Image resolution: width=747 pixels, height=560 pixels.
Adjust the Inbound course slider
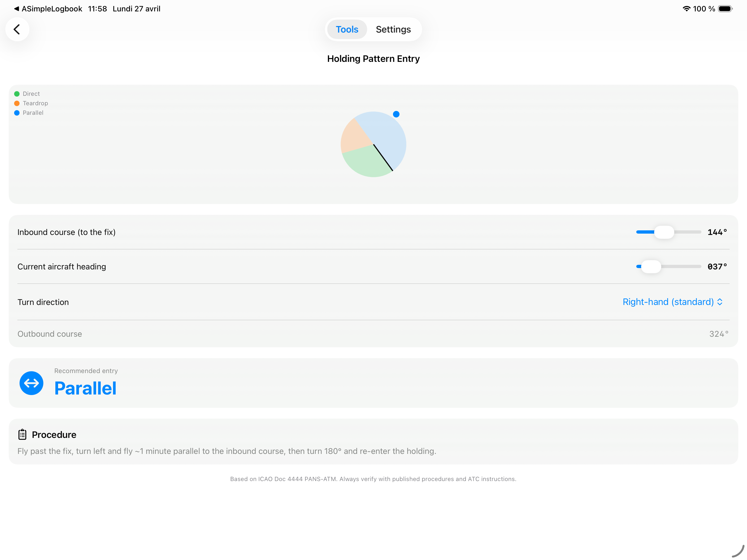[x=668, y=232]
